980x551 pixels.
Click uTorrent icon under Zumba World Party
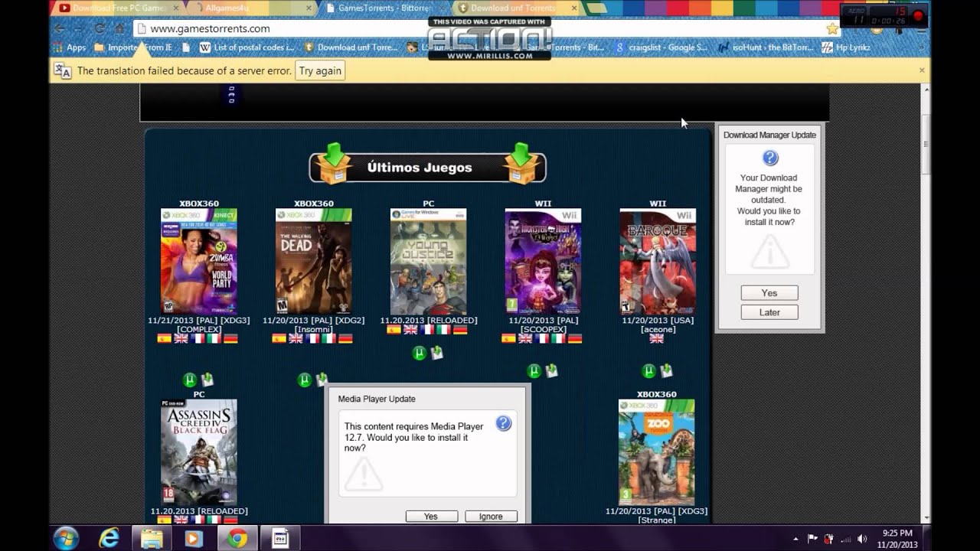click(x=190, y=380)
